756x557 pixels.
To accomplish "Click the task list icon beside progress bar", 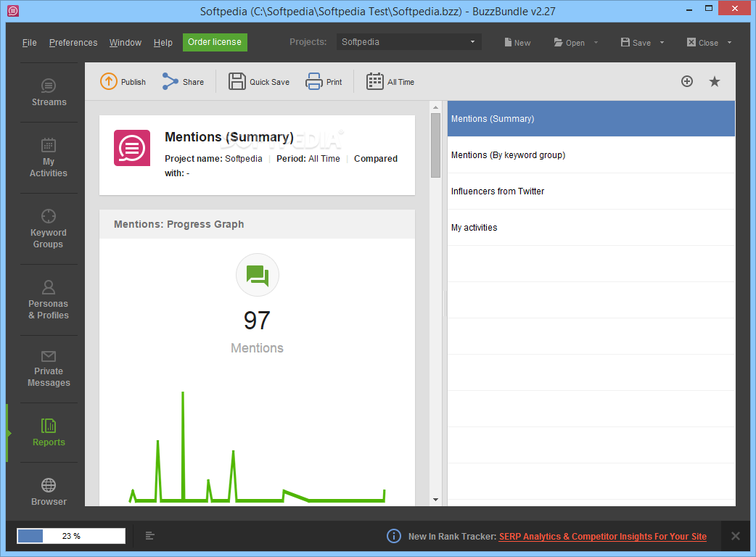I will coord(150,536).
